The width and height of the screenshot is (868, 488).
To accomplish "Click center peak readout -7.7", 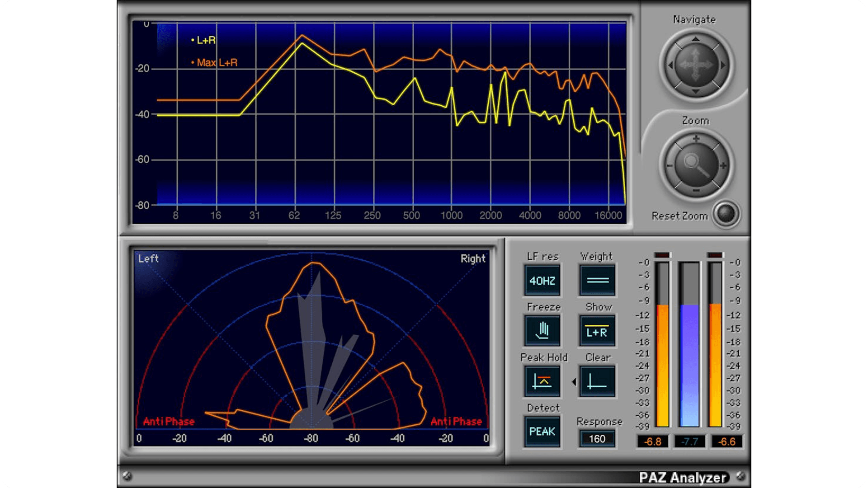I will 690,441.
